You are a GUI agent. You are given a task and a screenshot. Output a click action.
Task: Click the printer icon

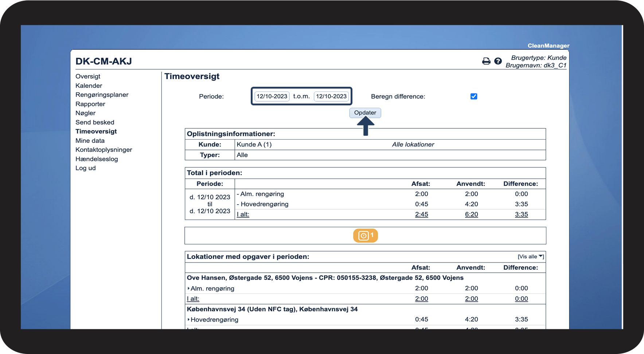tap(486, 61)
